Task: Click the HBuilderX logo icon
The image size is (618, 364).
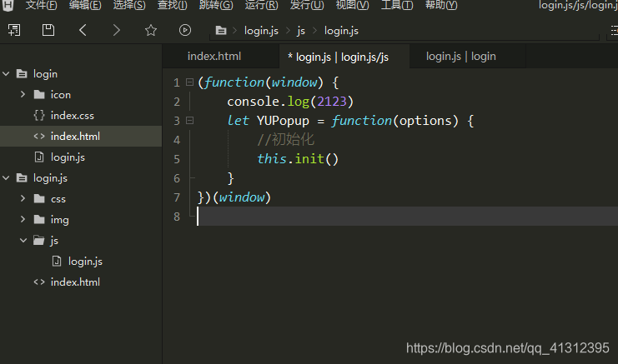Action: click(8, 6)
